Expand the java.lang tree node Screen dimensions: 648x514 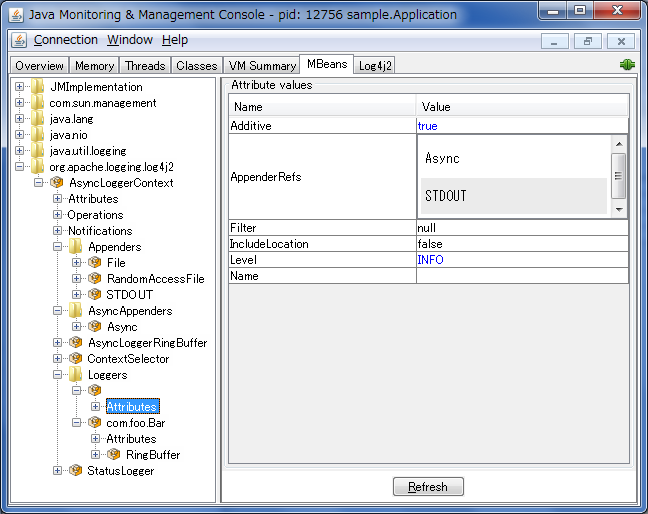coord(20,119)
